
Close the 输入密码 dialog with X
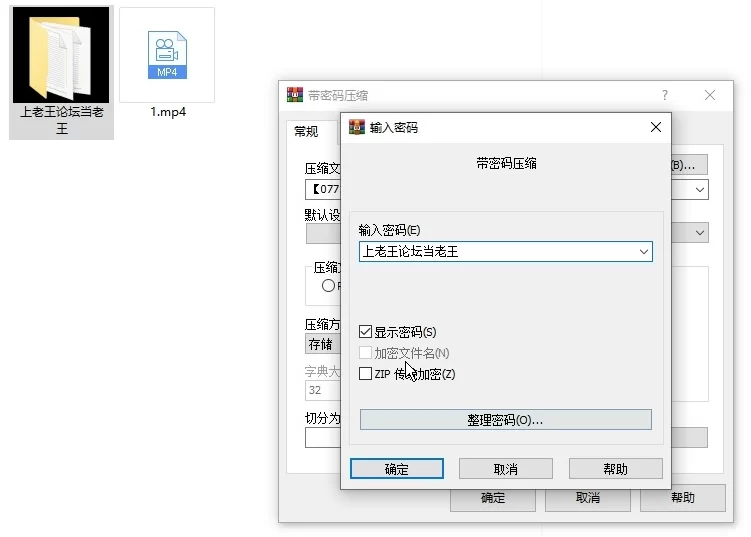tap(656, 128)
